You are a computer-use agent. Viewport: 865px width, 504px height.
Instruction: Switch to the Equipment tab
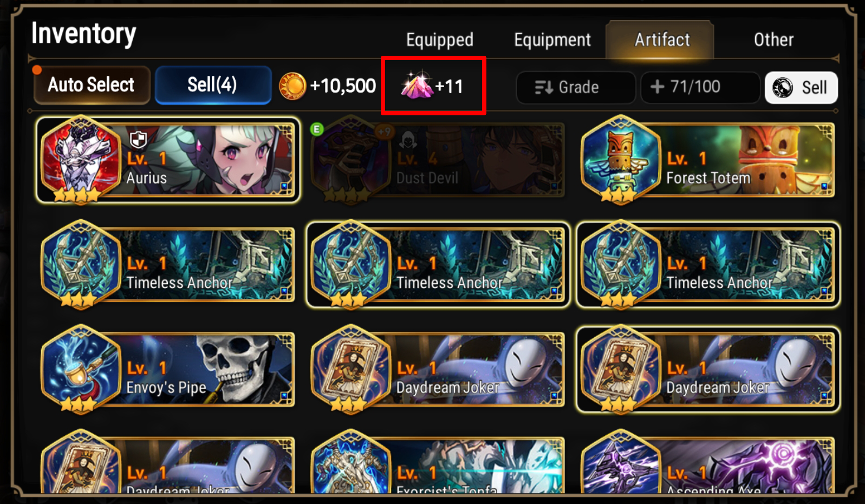[x=552, y=40]
